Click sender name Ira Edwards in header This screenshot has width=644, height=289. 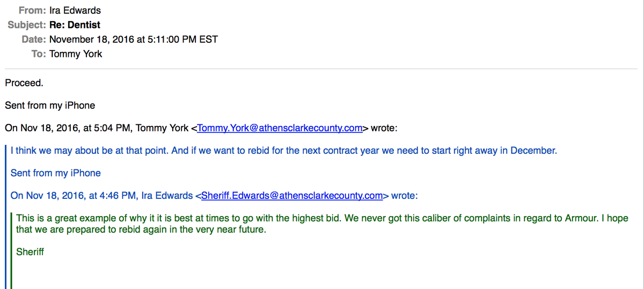[75, 10]
